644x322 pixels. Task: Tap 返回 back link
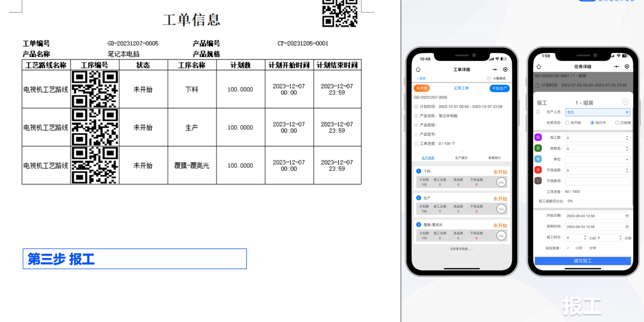(x=421, y=78)
